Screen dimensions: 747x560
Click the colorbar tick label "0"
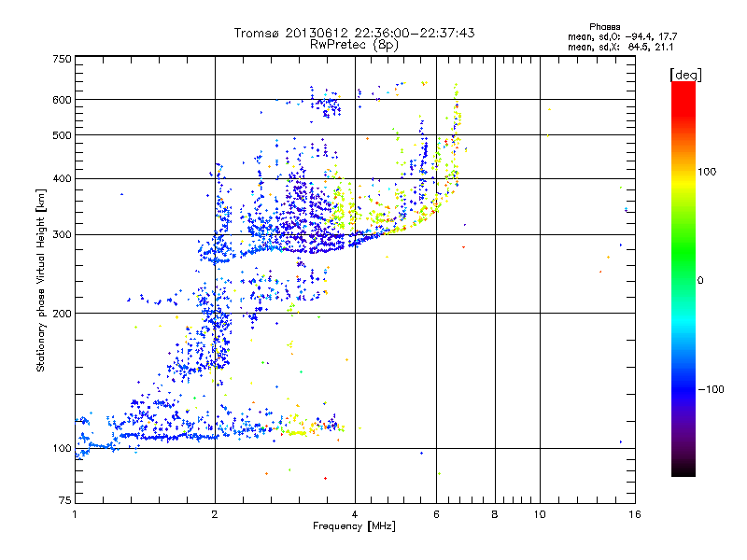click(700, 280)
